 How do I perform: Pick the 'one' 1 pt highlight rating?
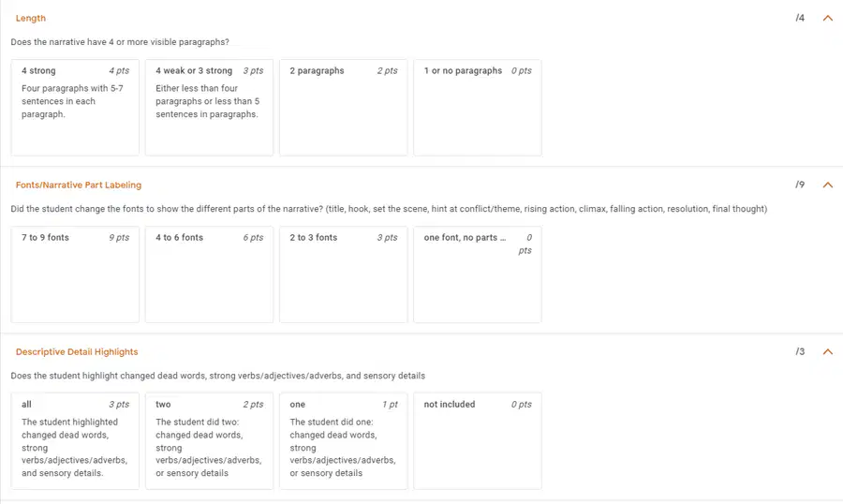344,441
